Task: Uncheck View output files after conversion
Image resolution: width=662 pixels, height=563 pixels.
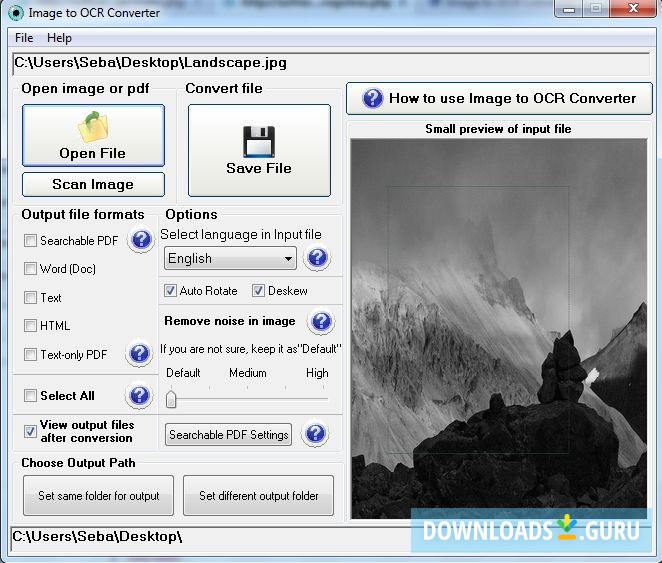Action: pos(30,431)
